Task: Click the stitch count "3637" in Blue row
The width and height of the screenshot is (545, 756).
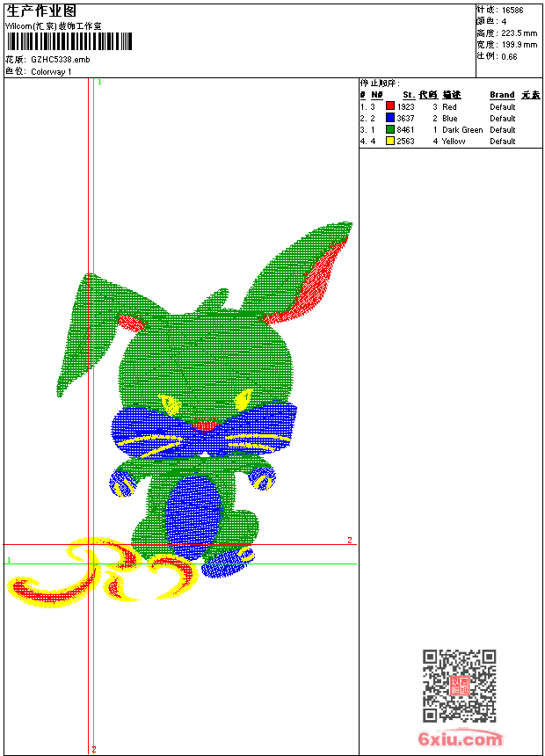Action: (x=405, y=119)
